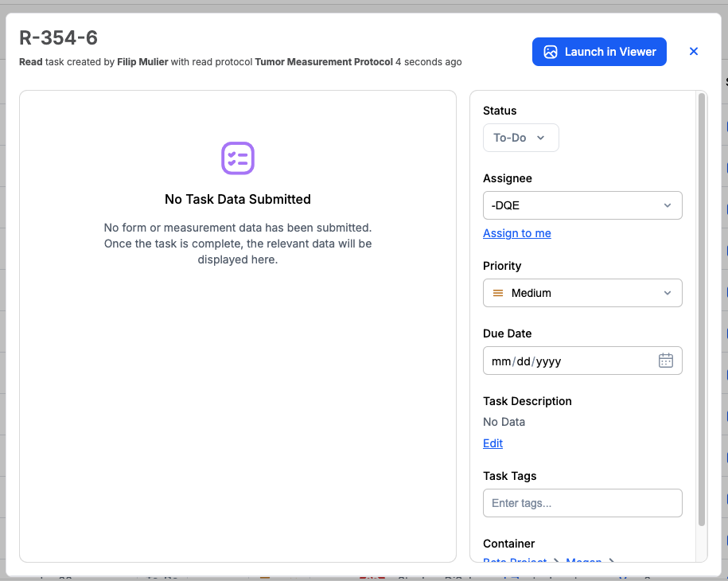Screen dimensions: 728x581
Task: Edit the Task Description via Edit link
Action: (x=492, y=443)
